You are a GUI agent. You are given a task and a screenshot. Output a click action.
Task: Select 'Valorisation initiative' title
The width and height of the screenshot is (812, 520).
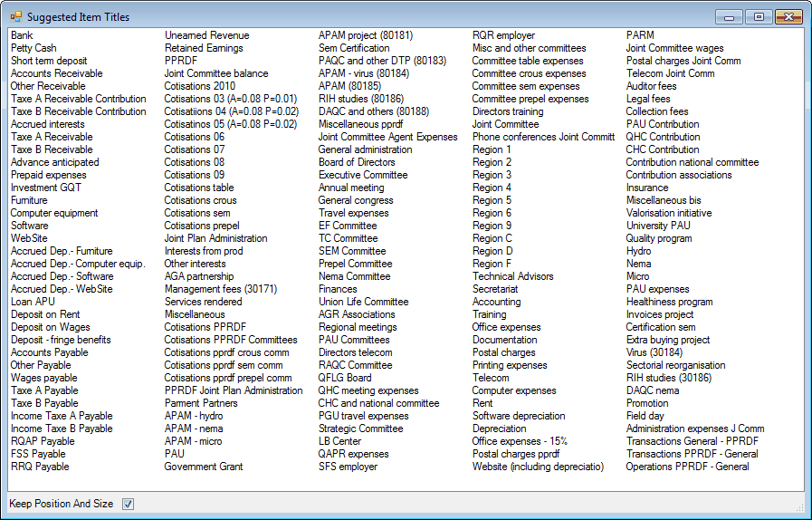coord(669,213)
